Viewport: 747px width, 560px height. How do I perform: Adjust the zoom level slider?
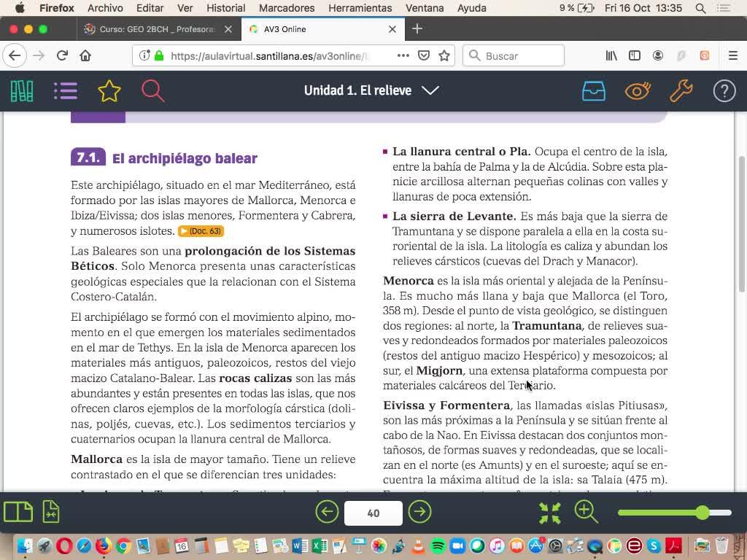(x=702, y=513)
